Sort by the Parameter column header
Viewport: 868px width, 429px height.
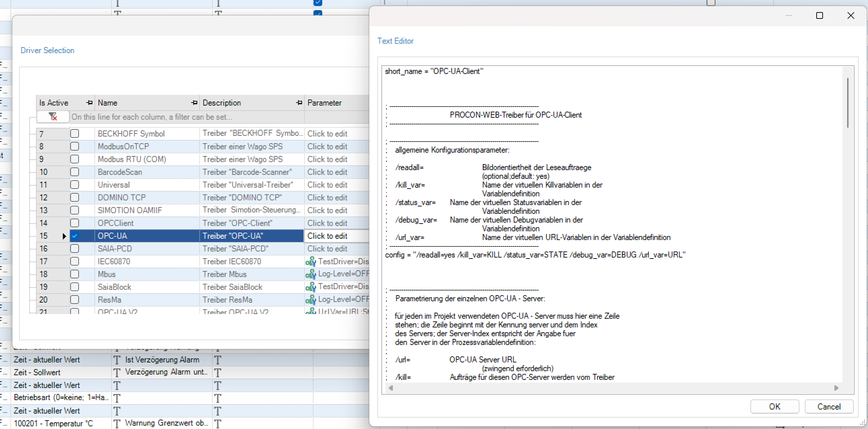click(337, 103)
